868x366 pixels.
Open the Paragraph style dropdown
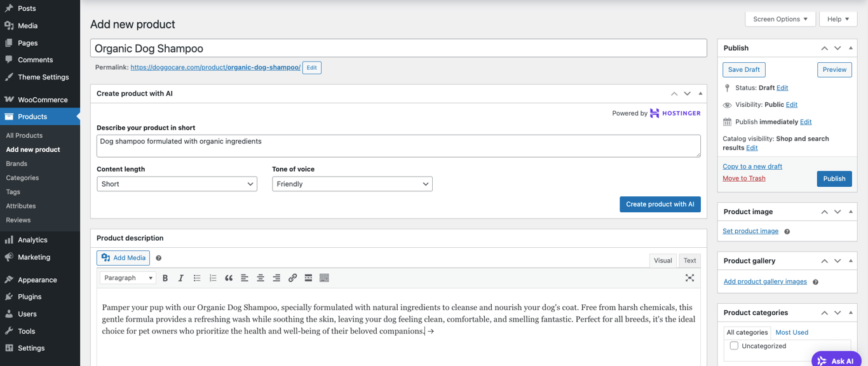pos(127,278)
